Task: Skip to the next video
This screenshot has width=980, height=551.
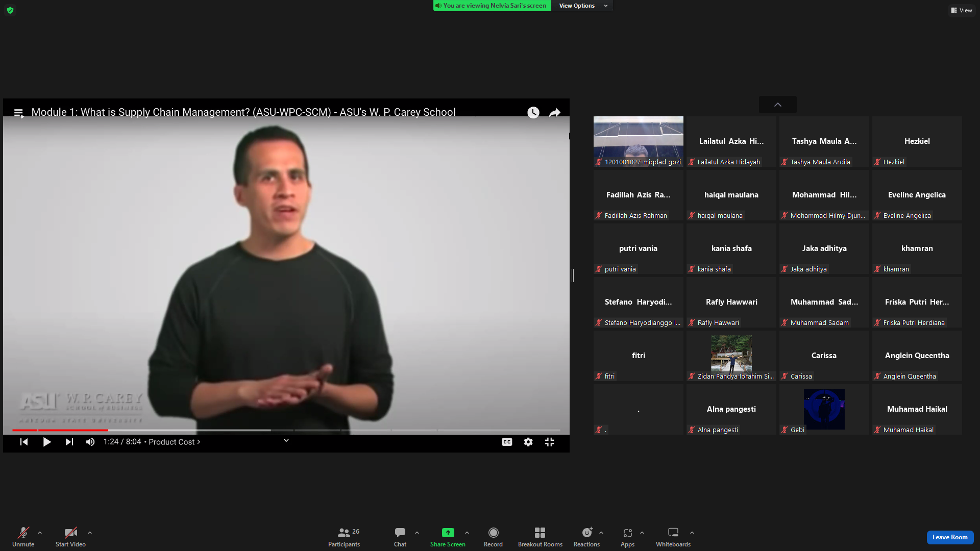Action: click(69, 442)
